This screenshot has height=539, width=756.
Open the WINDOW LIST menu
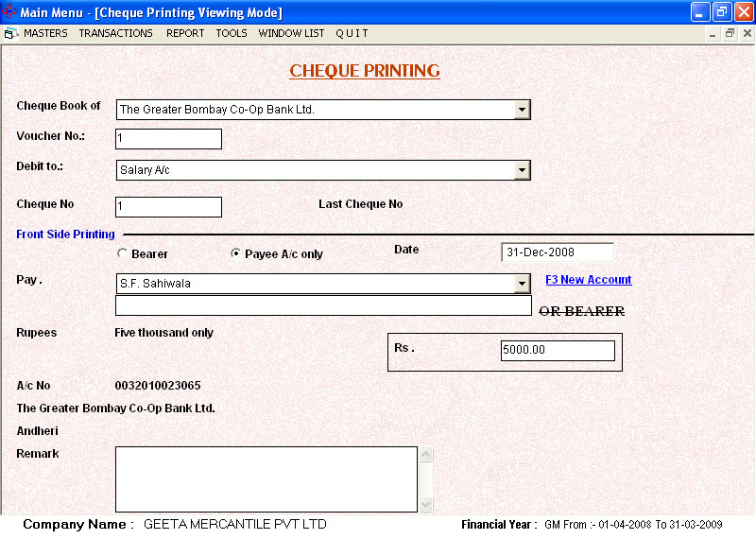(x=291, y=33)
